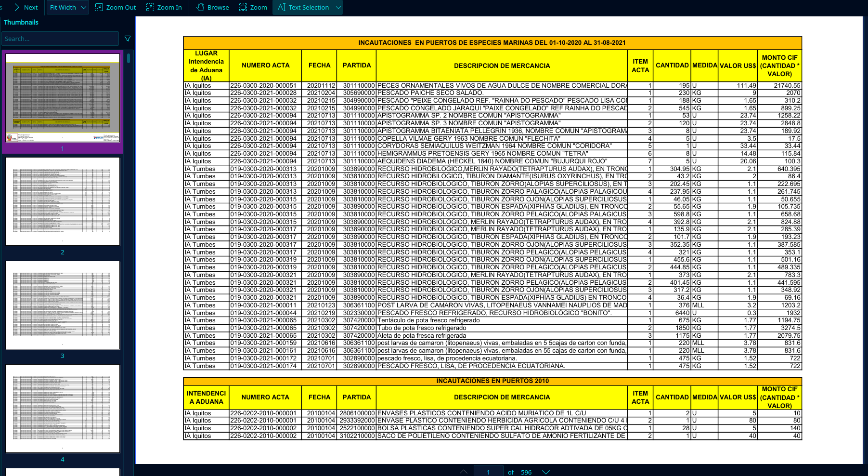The width and height of the screenshot is (868, 476).
Task: Go to next page using down chevron
Action: click(x=545, y=472)
